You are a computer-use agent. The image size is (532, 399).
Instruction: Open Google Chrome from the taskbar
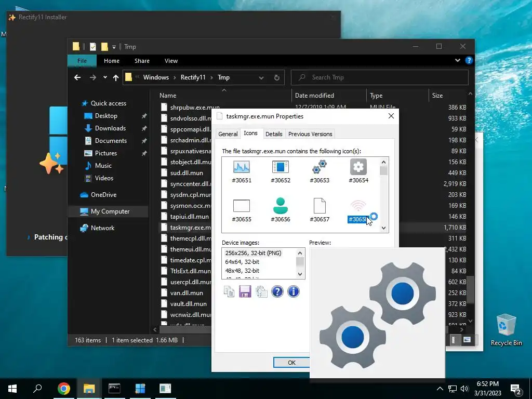click(x=64, y=389)
